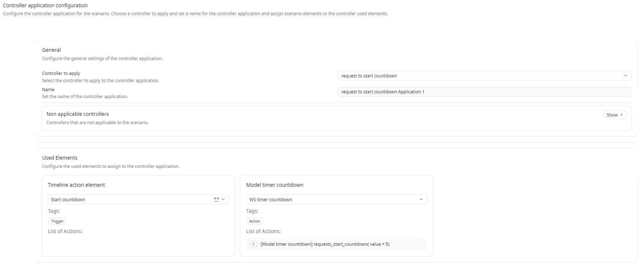Screen dimensions: 644x270
Task: Click the Timeline action element heading
Action: [x=76, y=185]
